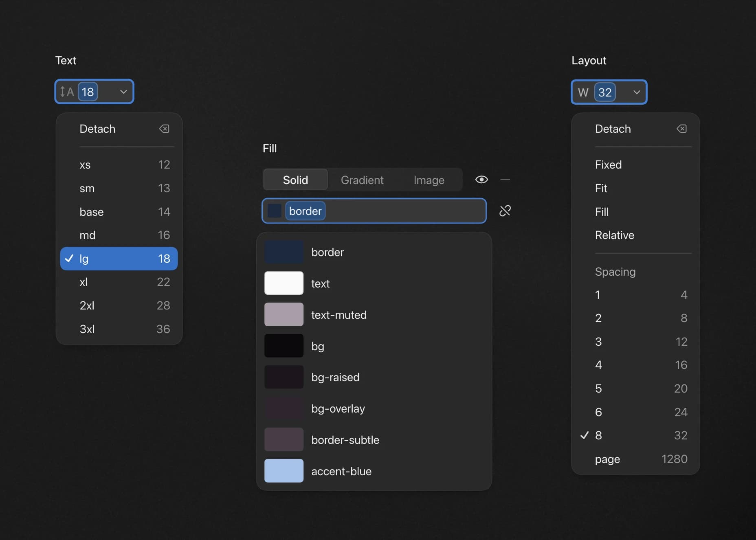Toggle fill visibility with the eye icon
756x540 pixels.
(x=481, y=179)
